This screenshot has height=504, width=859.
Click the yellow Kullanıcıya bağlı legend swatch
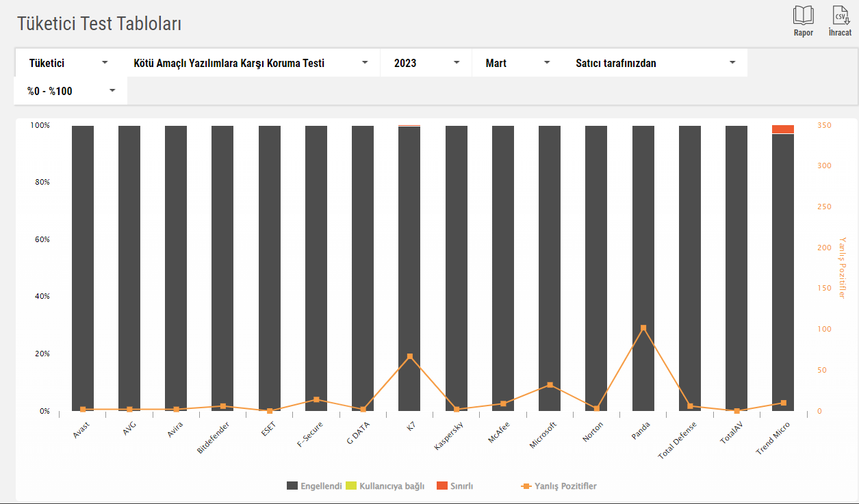click(x=352, y=486)
